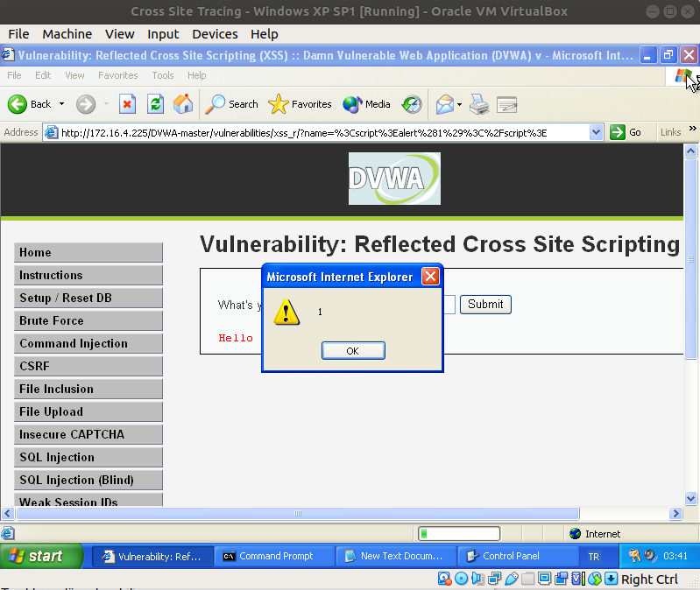Go to Brute Force vulnerability page

88,320
